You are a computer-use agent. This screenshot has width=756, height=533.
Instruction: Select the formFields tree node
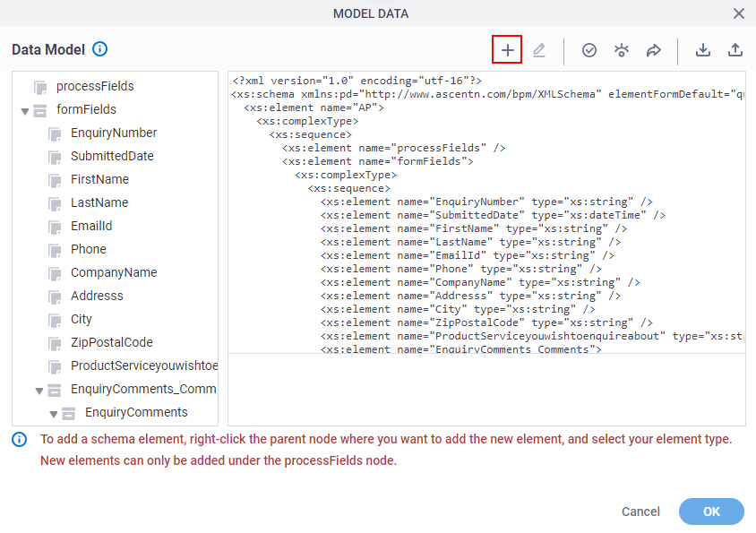(x=86, y=109)
